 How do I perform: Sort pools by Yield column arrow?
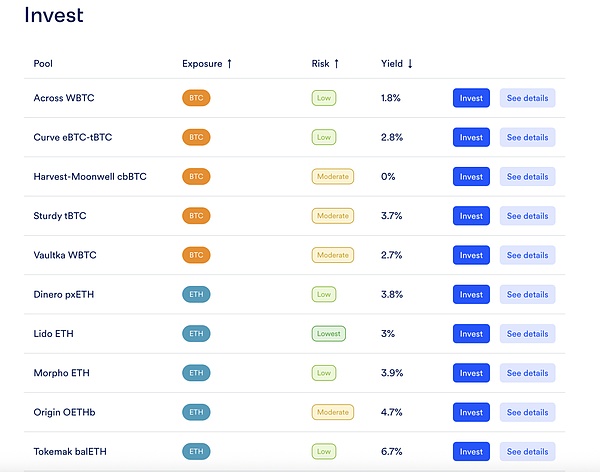410,63
